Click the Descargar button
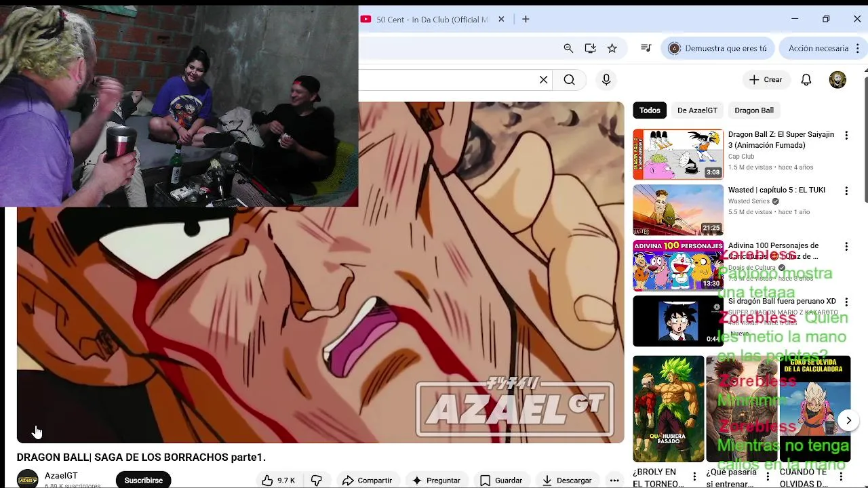Screen dimensions: 868x488 (x=567, y=480)
